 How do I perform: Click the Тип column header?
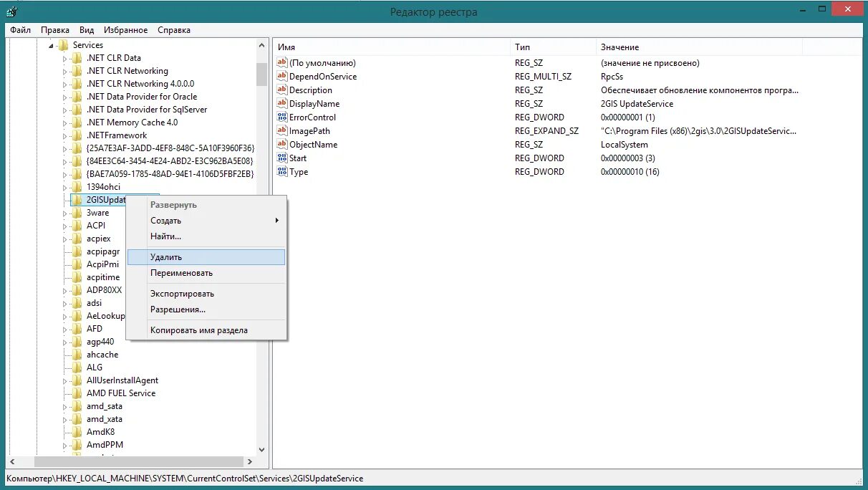(x=522, y=47)
